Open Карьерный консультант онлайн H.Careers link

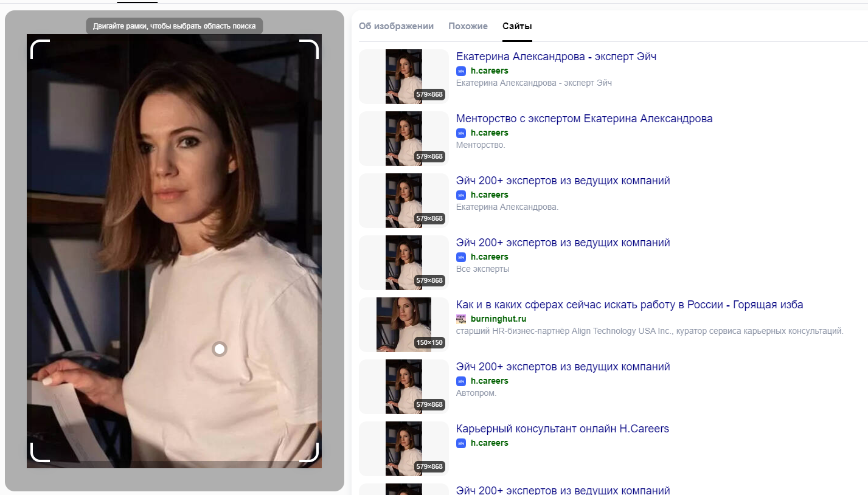(562, 429)
